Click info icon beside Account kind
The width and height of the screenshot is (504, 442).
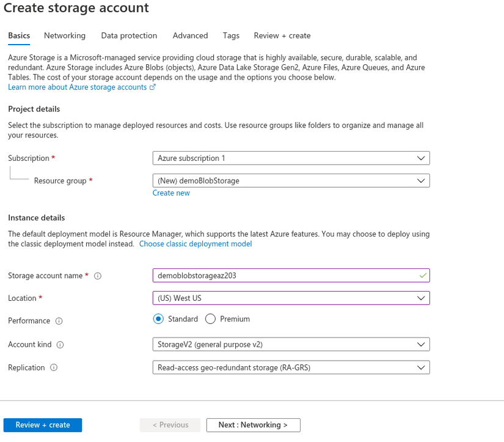[60, 345]
